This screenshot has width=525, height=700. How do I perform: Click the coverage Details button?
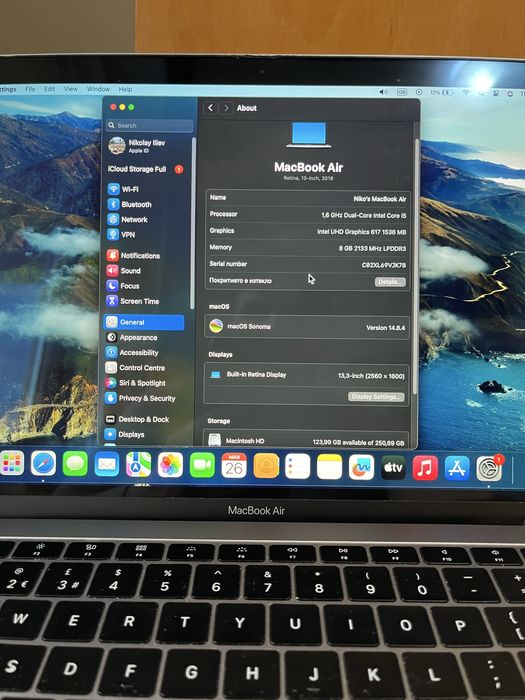[390, 282]
